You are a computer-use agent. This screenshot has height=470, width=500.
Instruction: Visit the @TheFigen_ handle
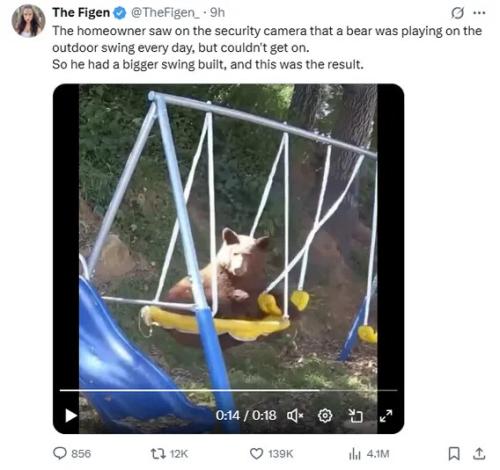165,13
